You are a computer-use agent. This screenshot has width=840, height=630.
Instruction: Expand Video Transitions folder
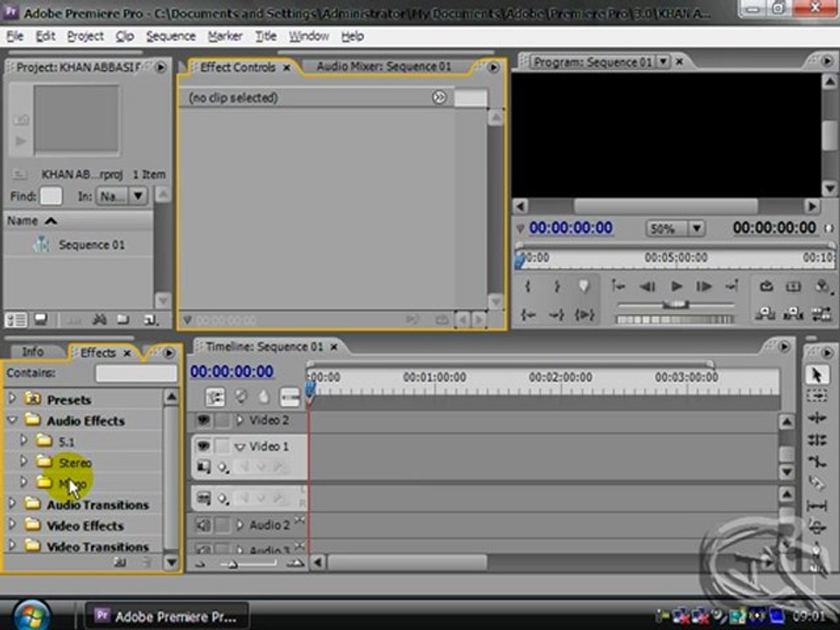click(12, 545)
